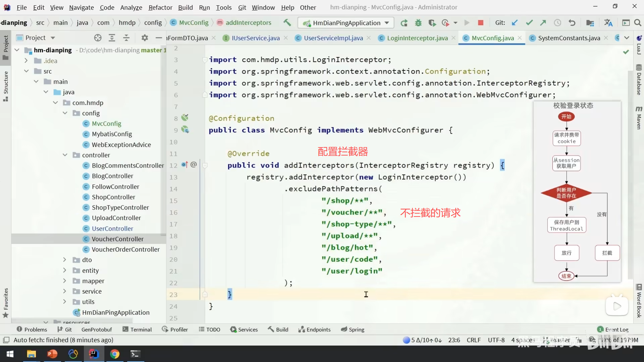Screen dimensions: 644x362
Task: Open project panel settings gear icon
Action: click(145, 38)
